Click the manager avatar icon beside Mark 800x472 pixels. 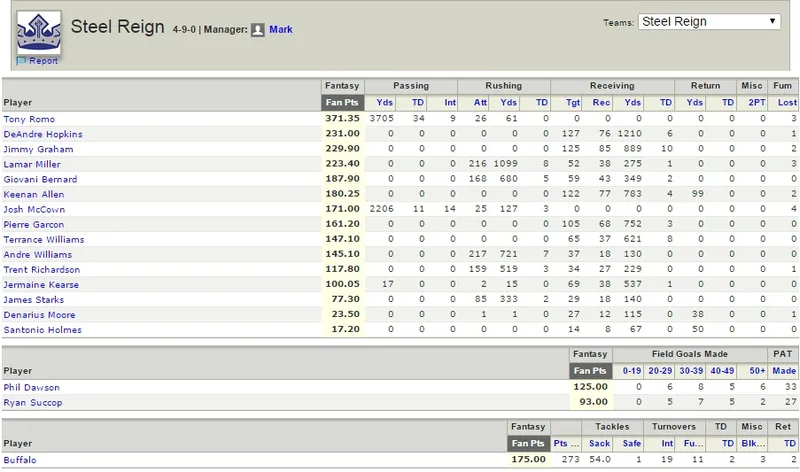pos(258,30)
